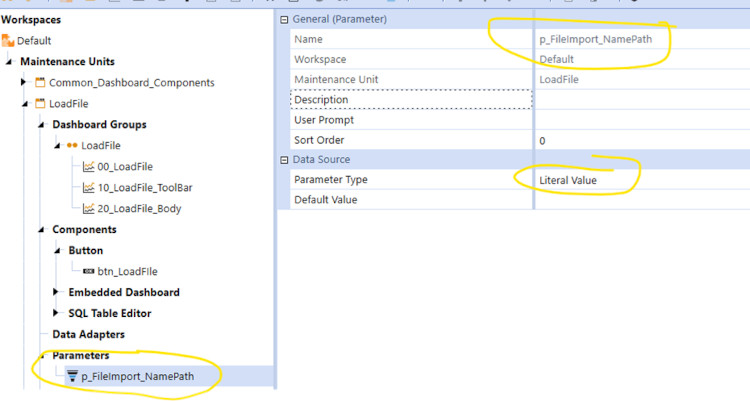Expand the Embedded Dashboard components node

click(56, 292)
